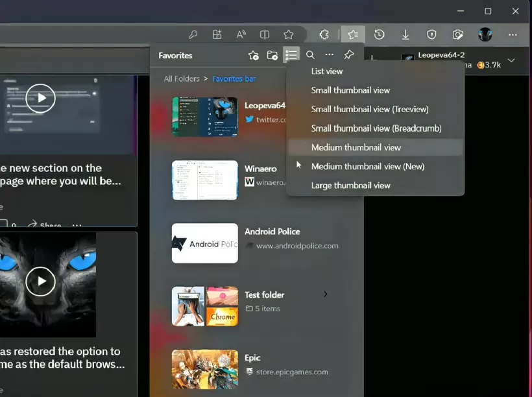The image size is (532, 397).
Task: Open post overflow menu next to Share
Action: [77, 224]
